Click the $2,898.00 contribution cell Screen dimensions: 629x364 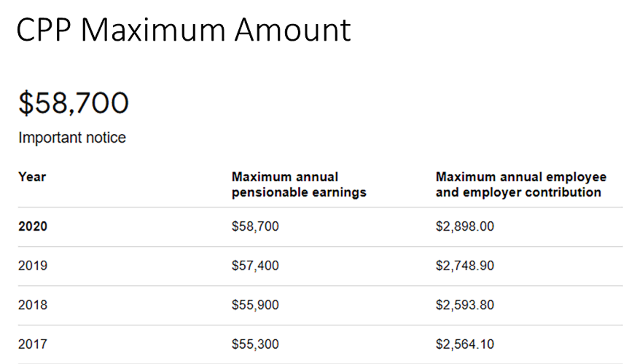(x=464, y=226)
